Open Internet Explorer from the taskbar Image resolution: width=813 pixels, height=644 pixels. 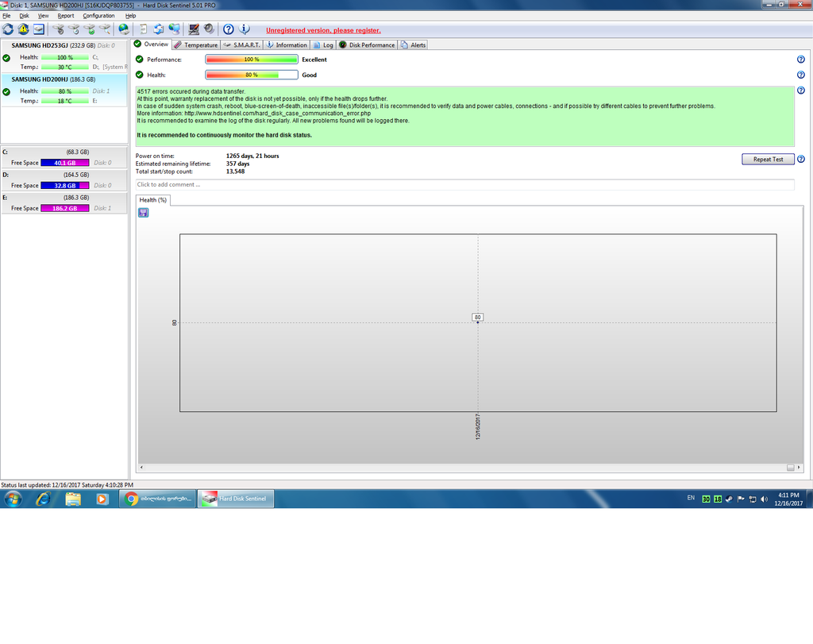point(43,499)
